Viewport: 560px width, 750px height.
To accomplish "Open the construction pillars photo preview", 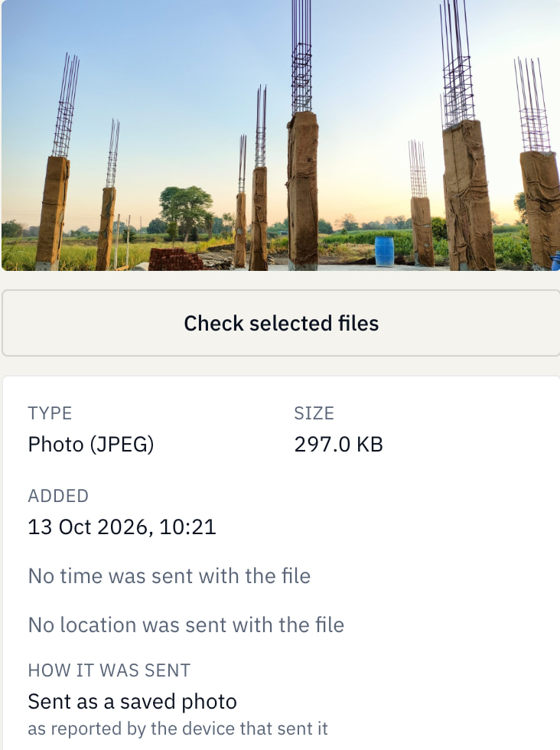I will click(x=281, y=135).
